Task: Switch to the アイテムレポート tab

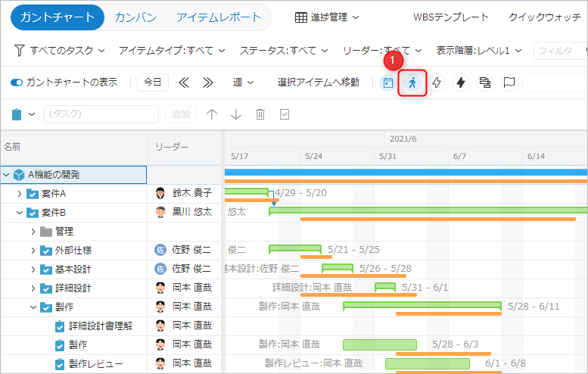Action: coord(218,17)
